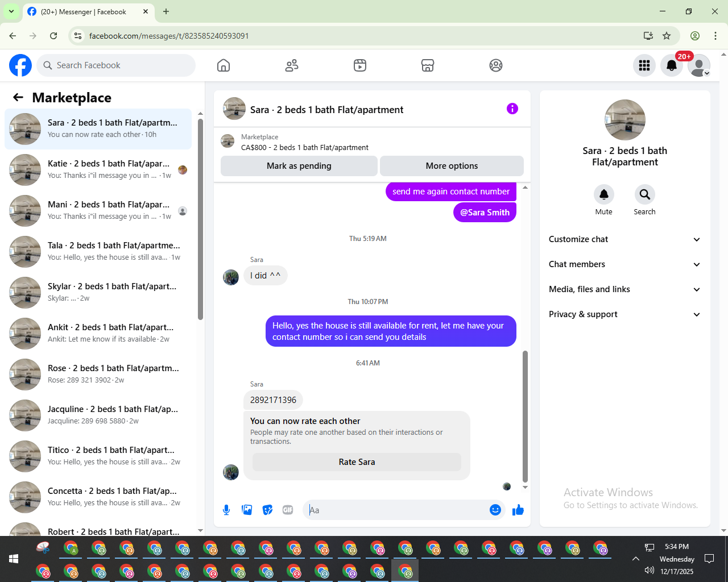Click the Mark as pending button
This screenshot has width=728, height=582.
(x=299, y=166)
